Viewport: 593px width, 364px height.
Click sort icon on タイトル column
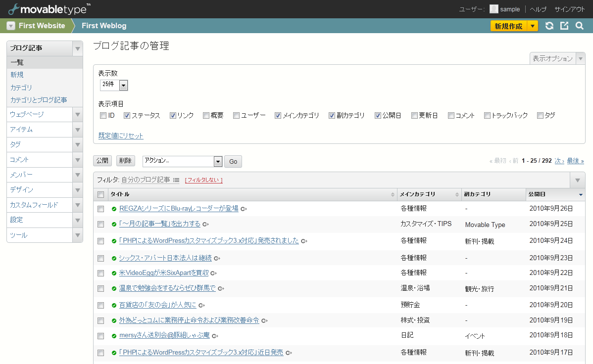point(393,195)
